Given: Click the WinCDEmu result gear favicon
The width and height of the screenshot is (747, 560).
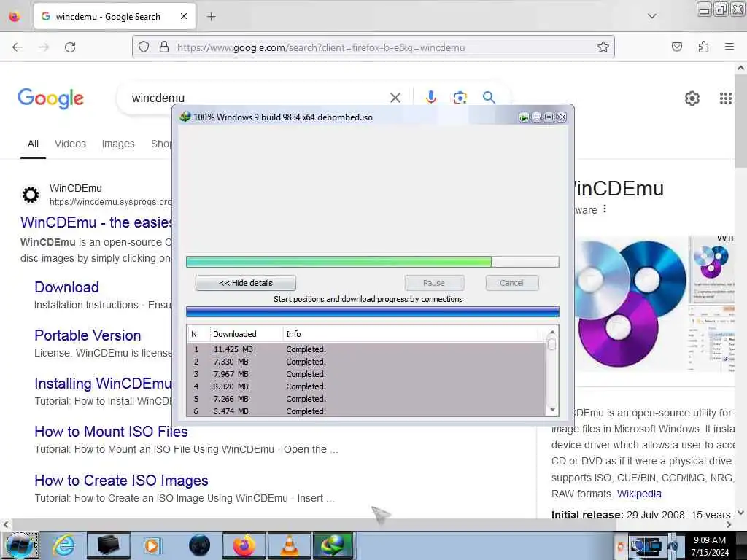Looking at the screenshot, I should (31, 195).
